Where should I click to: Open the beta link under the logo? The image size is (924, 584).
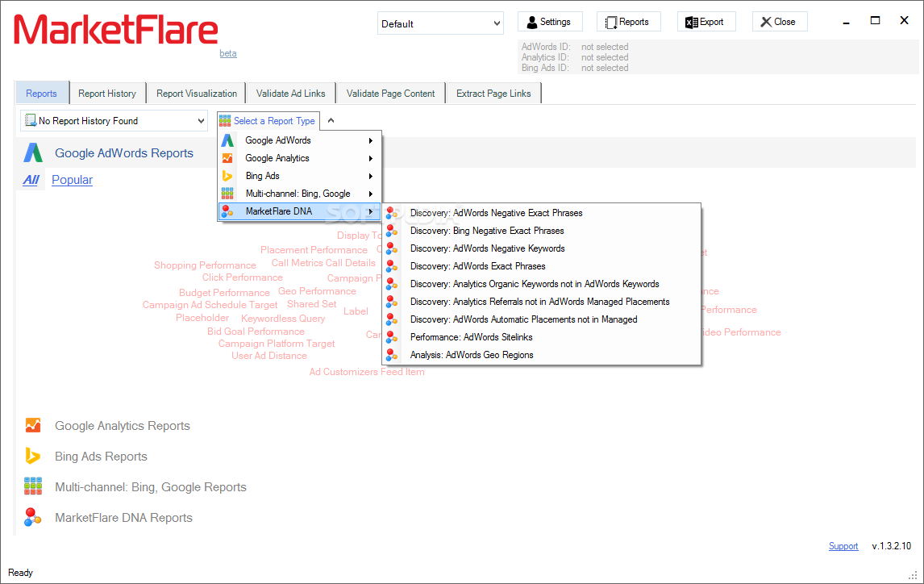point(228,53)
